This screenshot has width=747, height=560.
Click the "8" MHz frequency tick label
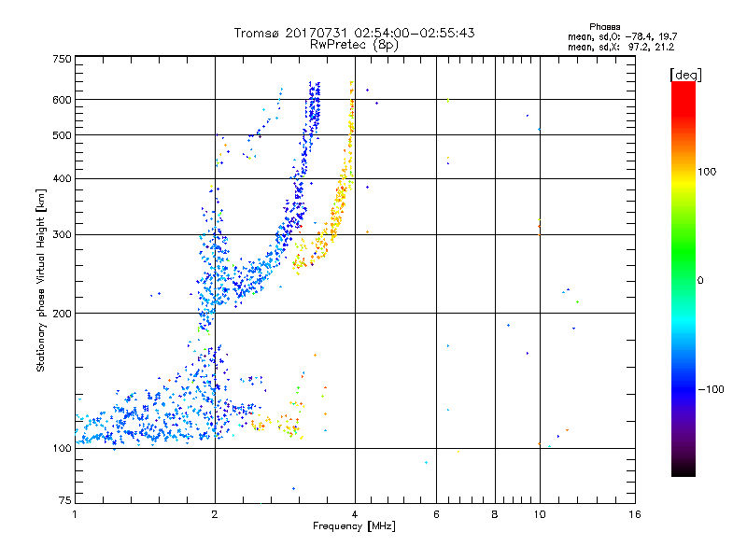click(x=495, y=514)
